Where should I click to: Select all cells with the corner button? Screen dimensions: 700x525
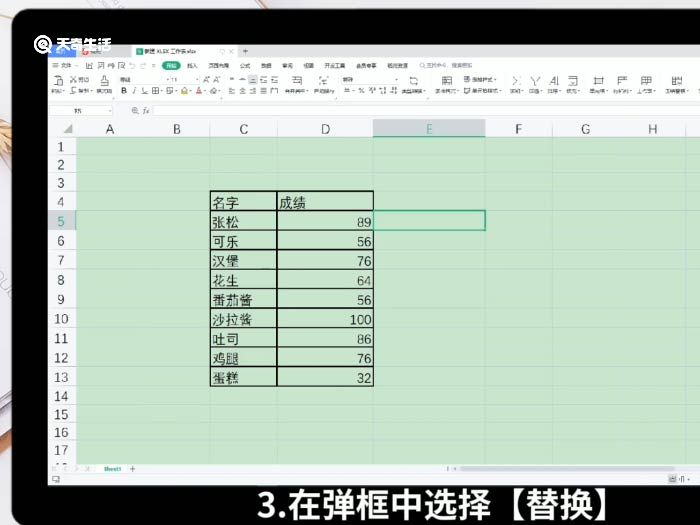[67, 129]
